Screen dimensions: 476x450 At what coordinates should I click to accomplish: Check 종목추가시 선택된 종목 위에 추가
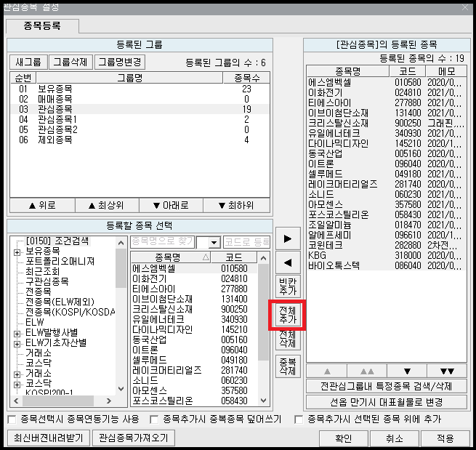pos(299,419)
